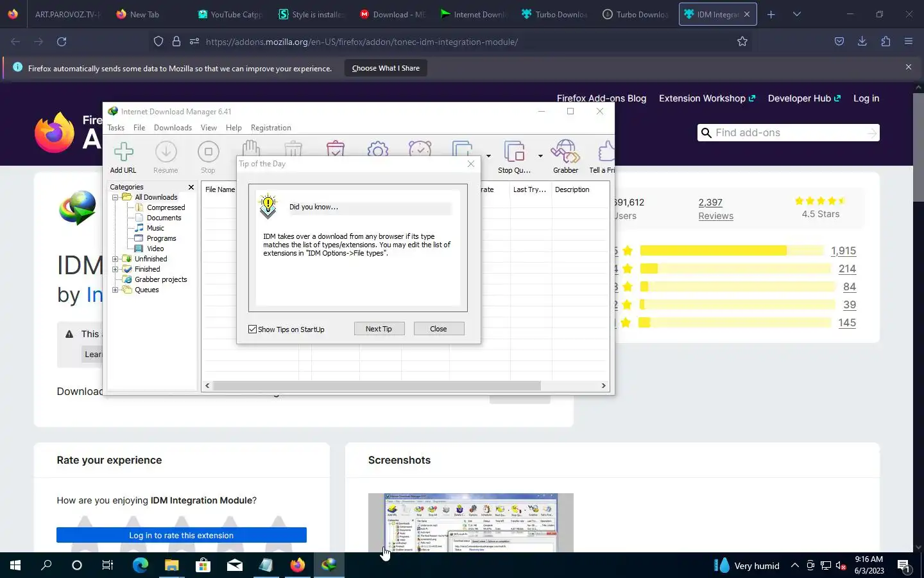Open the File menu in IDM
Screen dimensions: 924x578
(x=139, y=128)
